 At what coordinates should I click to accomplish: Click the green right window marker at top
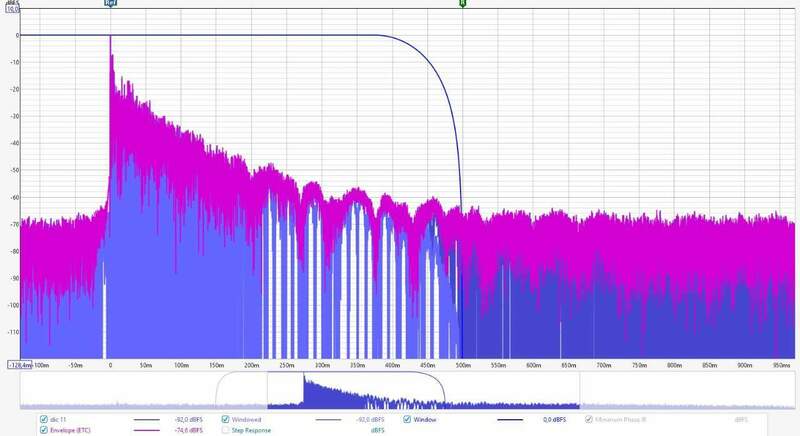462,4
